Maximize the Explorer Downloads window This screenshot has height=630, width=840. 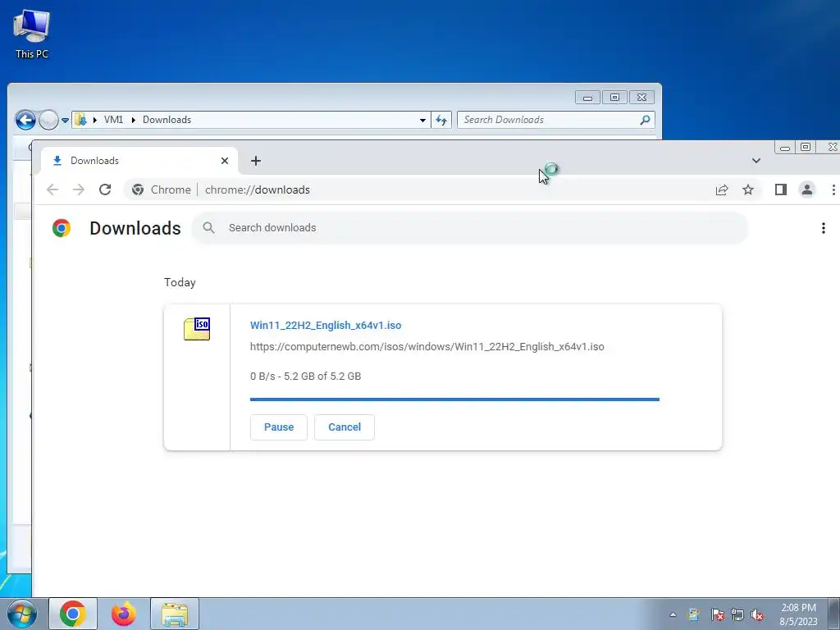tap(615, 98)
